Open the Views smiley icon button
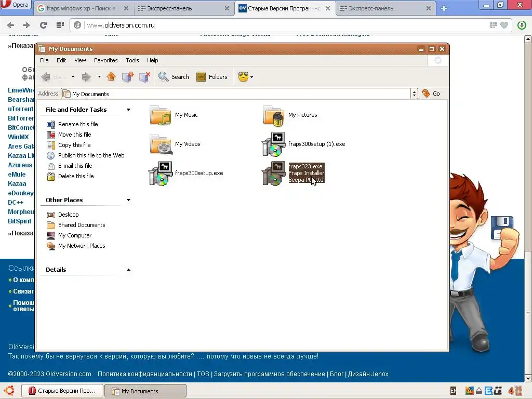532x399 pixels. pyautogui.click(x=243, y=77)
